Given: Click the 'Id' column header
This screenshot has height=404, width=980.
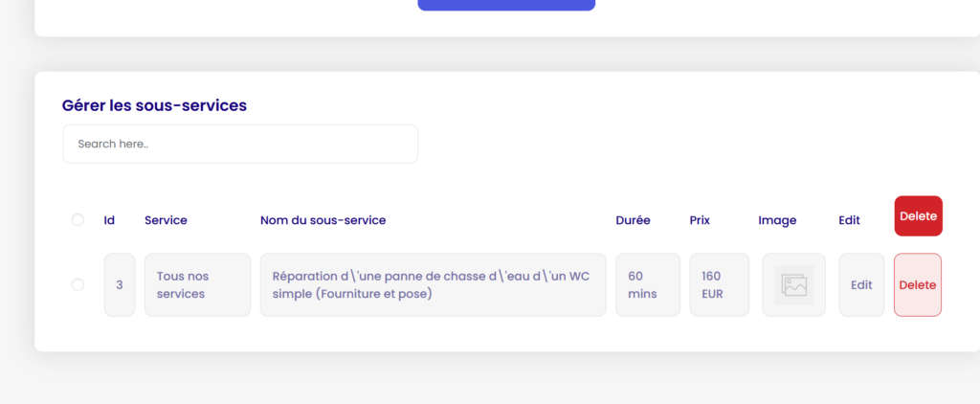Looking at the screenshot, I should pos(109,220).
